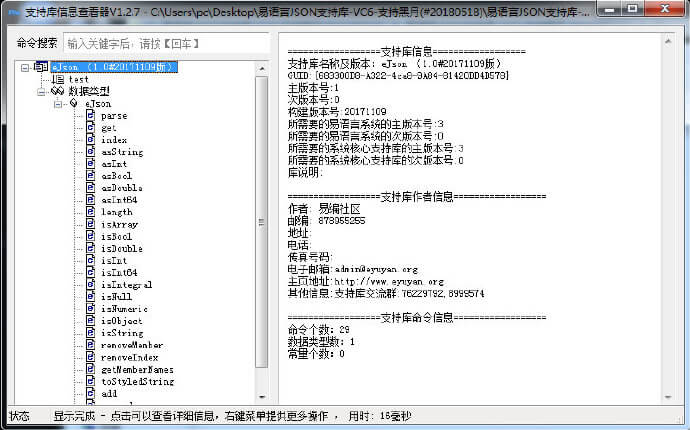Click the asString method icon
The width and height of the screenshot is (690, 430).
pos(91,152)
